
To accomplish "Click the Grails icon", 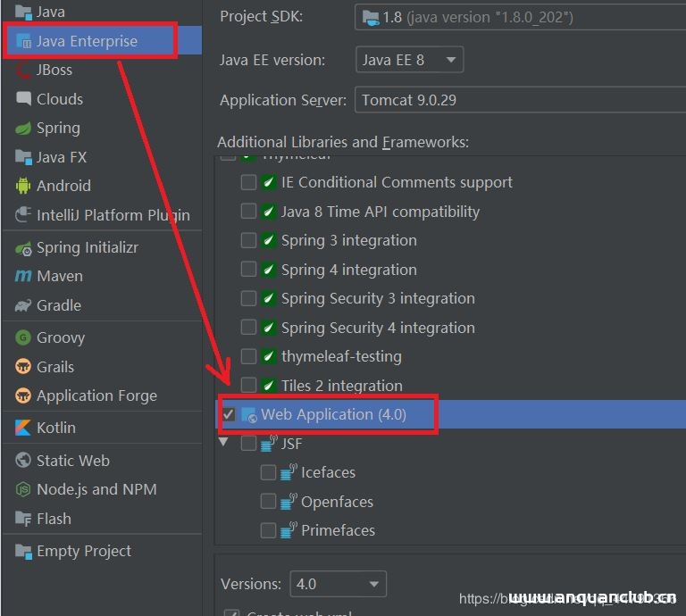I will click(x=23, y=367).
